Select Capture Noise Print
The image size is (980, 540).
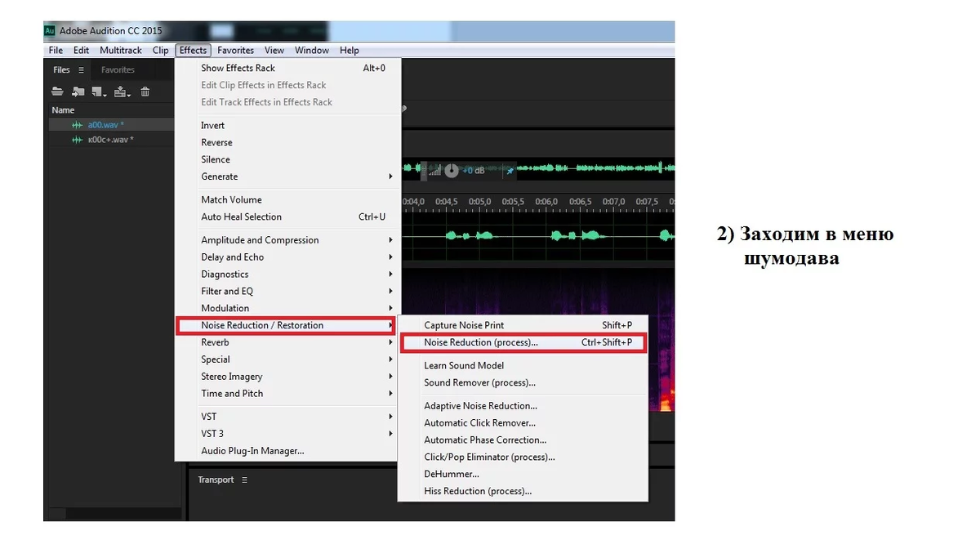pyautogui.click(x=465, y=324)
